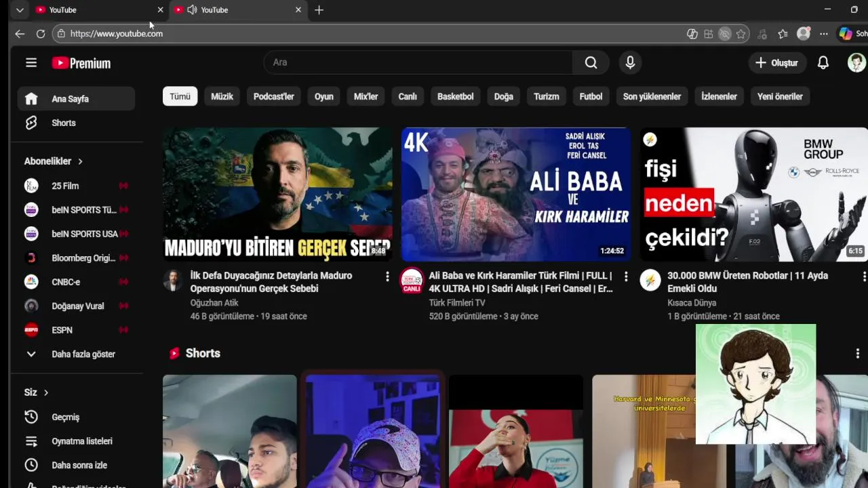868x488 pixels.
Task: Open options menu for Maduro video
Action: [387, 277]
